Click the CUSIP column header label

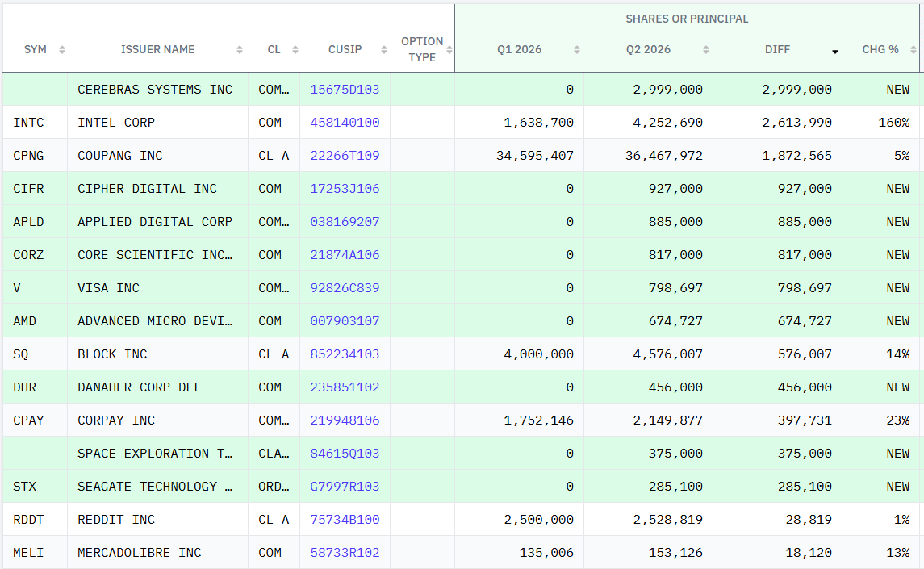coord(345,49)
